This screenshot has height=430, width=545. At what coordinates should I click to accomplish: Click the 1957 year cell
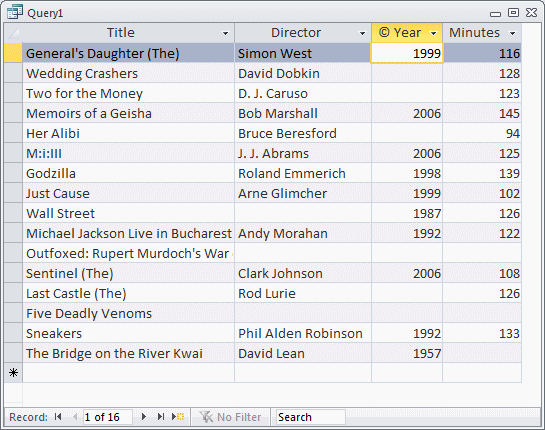pos(407,353)
